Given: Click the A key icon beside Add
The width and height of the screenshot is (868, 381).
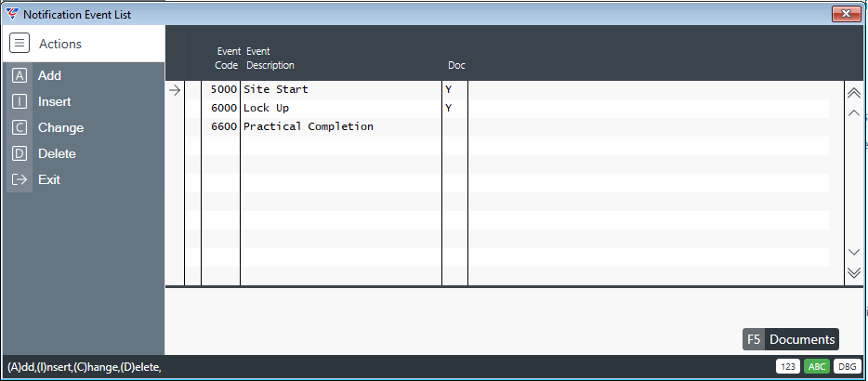Looking at the screenshot, I should click(20, 76).
